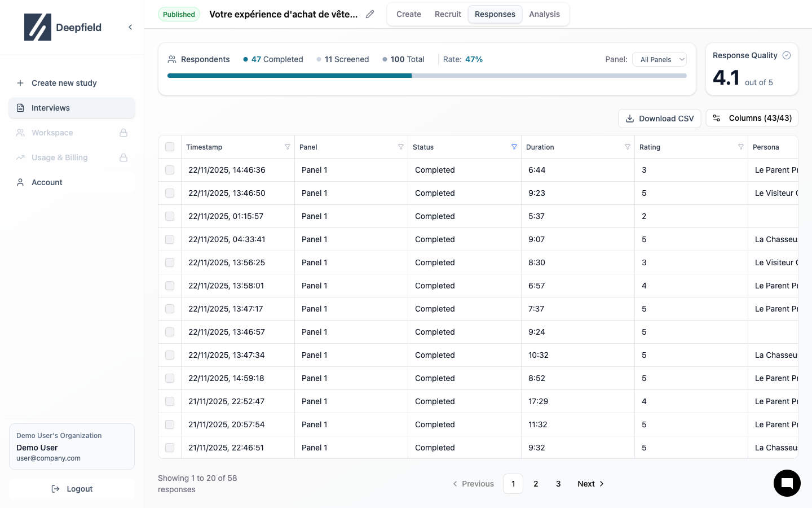Click the Duration column filter icon

coord(628,147)
